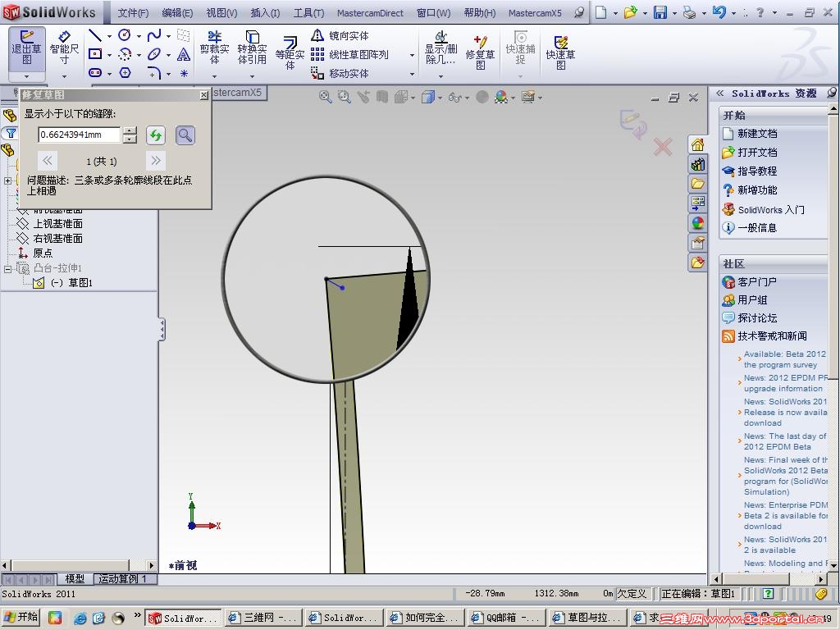Open the New document dropdown arrow
Viewport: 840px width, 630px height.
tap(615, 12)
